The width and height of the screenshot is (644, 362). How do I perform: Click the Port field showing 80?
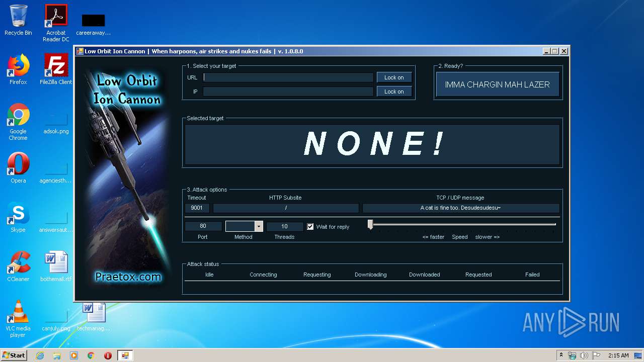coord(203,226)
